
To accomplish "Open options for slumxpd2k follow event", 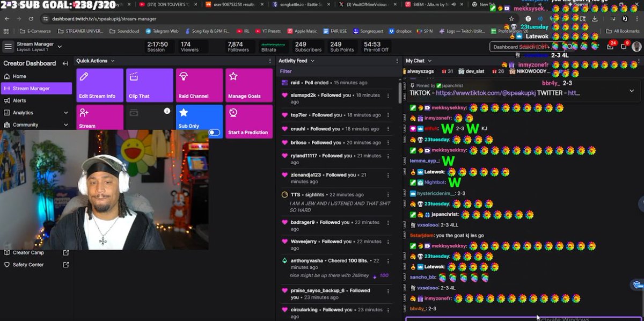I will (x=388, y=96).
